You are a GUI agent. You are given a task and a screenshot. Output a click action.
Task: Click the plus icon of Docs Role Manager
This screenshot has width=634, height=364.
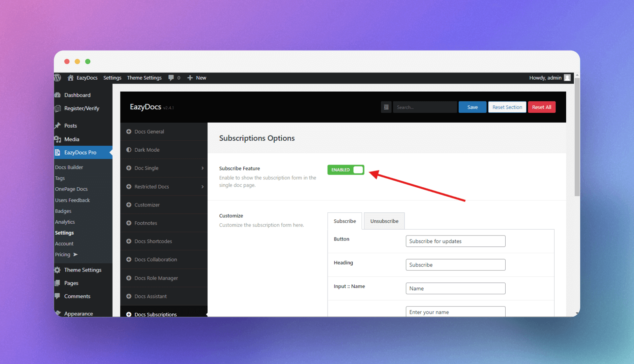(x=129, y=278)
